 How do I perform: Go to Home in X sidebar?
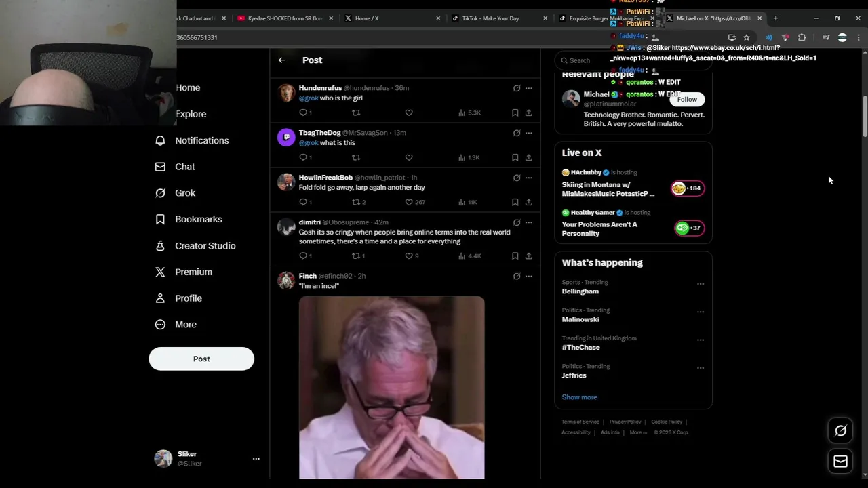[x=188, y=88]
